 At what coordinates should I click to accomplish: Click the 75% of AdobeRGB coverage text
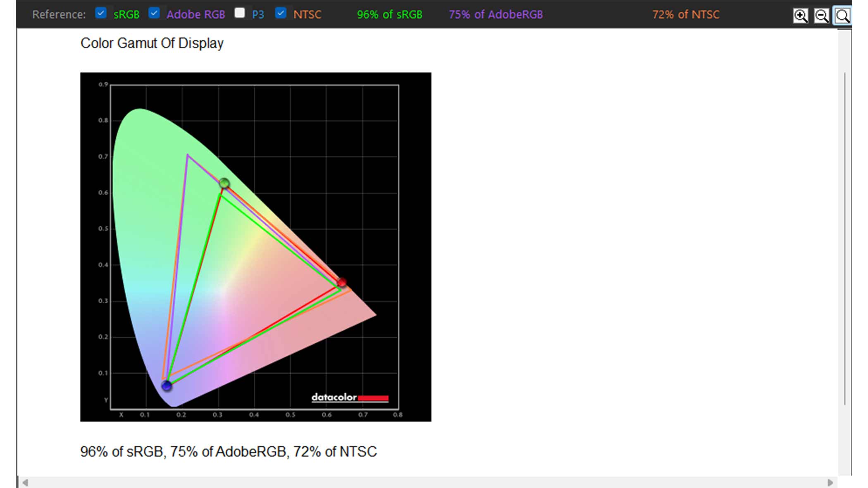(x=496, y=14)
